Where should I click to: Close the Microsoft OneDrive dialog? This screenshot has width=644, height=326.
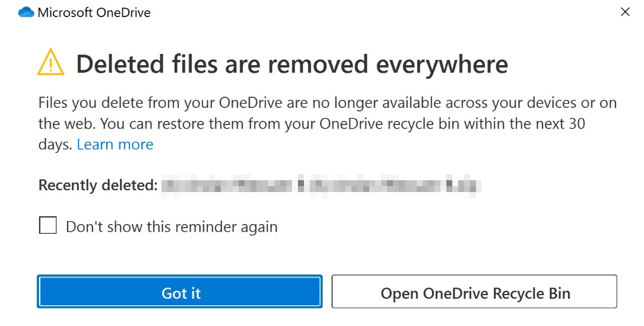click(625, 12)
